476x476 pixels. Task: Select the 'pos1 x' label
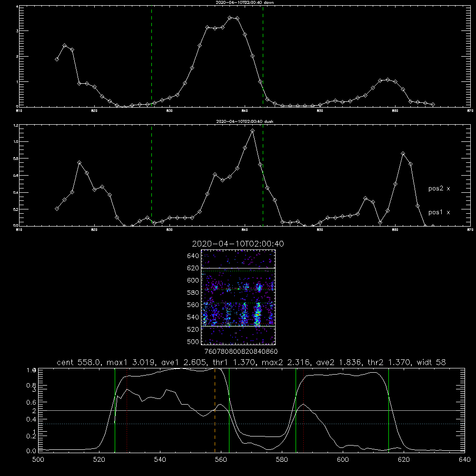point(439,212)
